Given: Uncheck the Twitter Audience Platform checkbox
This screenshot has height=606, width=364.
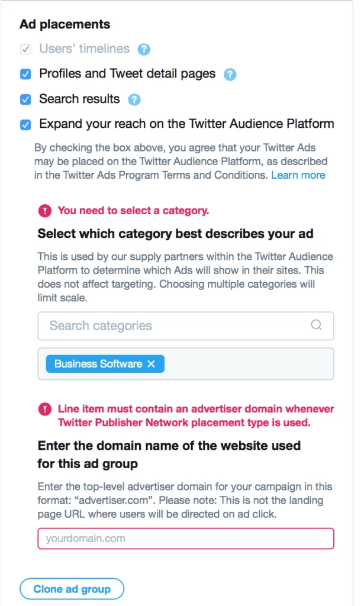Looking at the screenshot, I should [x=25, y=125].
